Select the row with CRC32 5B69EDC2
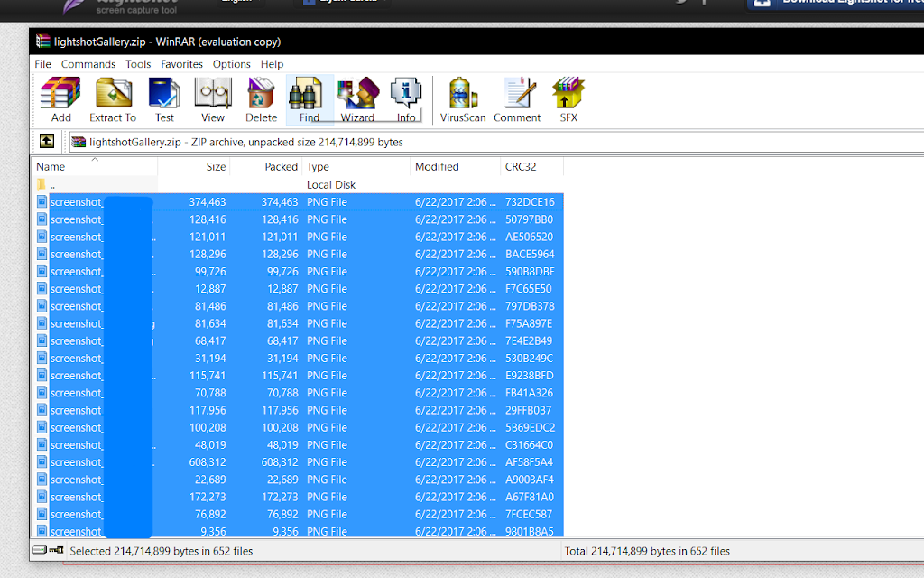This screenshot has width=924, height=578. (298, 427)
